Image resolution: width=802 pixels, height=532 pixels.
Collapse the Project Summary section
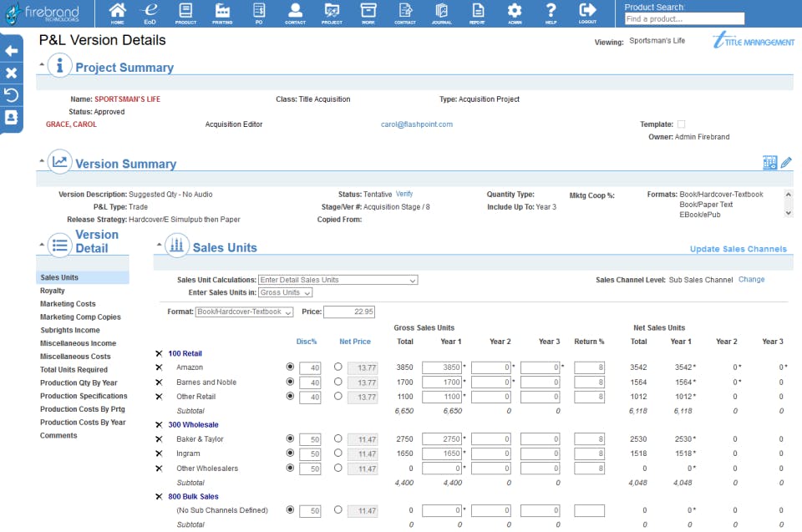[x=41, y=64]
